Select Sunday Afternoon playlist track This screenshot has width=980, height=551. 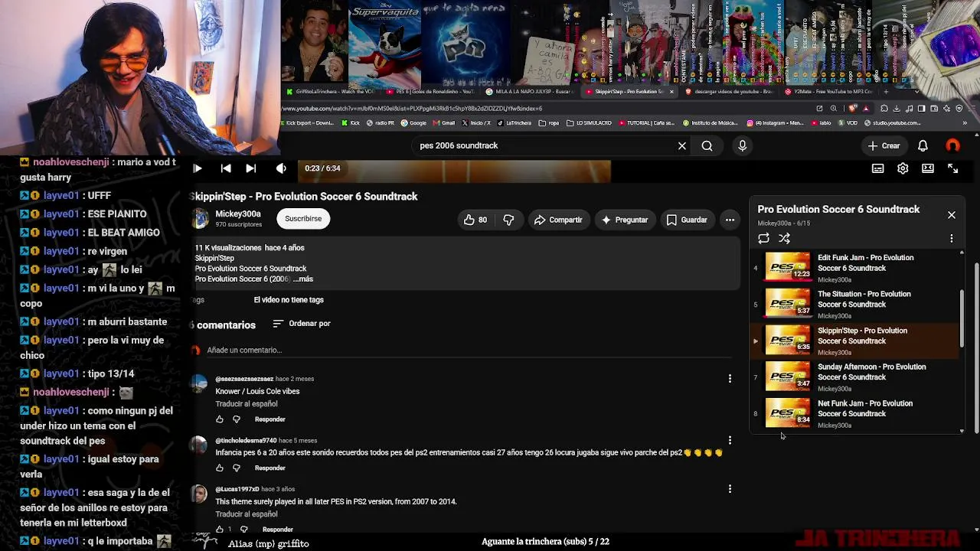pyautogui.click(x=854, y=377)
